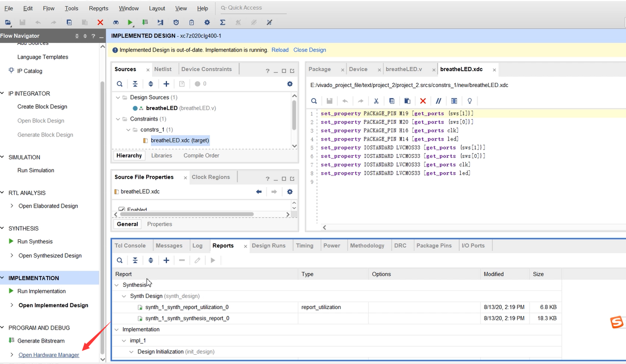Viewport: 626px width, 364px height.
Task: Switch to the Package Pins tab
Action: tap(434, 245)
